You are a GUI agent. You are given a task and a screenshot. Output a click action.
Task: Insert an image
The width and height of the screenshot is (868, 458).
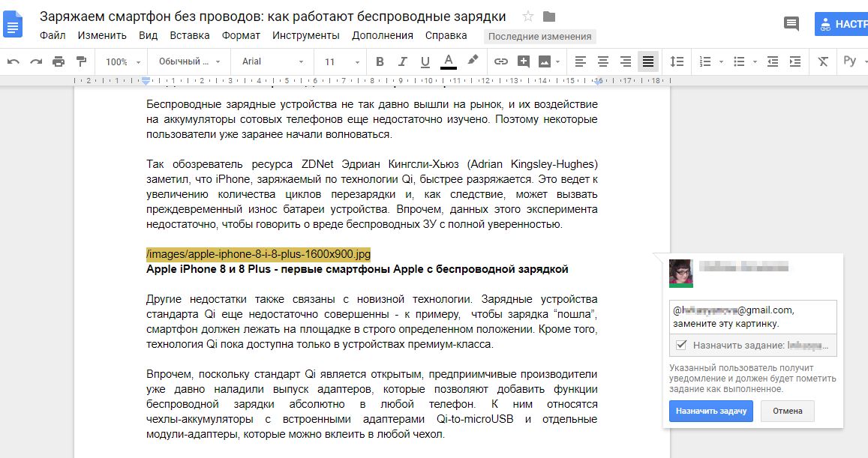tap(545, 61)
